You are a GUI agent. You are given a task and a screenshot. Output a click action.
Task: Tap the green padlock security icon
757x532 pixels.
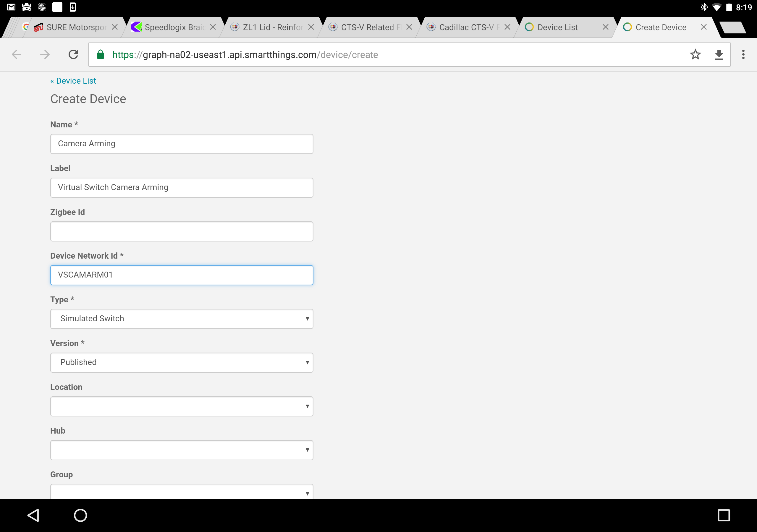pyautogui.click(x=101, y=54)
